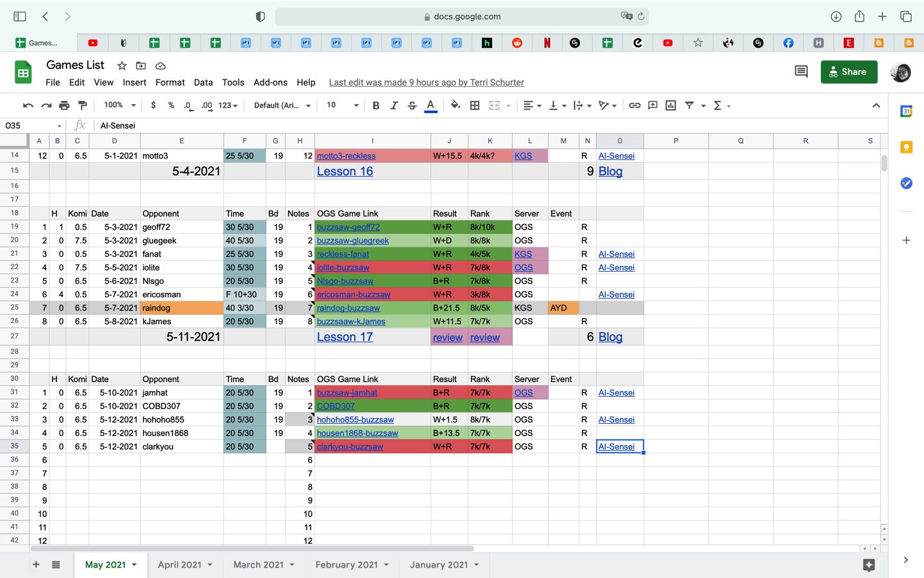Viewport: 924px width, 578px height.
Task: Click the Share button
Action: 849,71
